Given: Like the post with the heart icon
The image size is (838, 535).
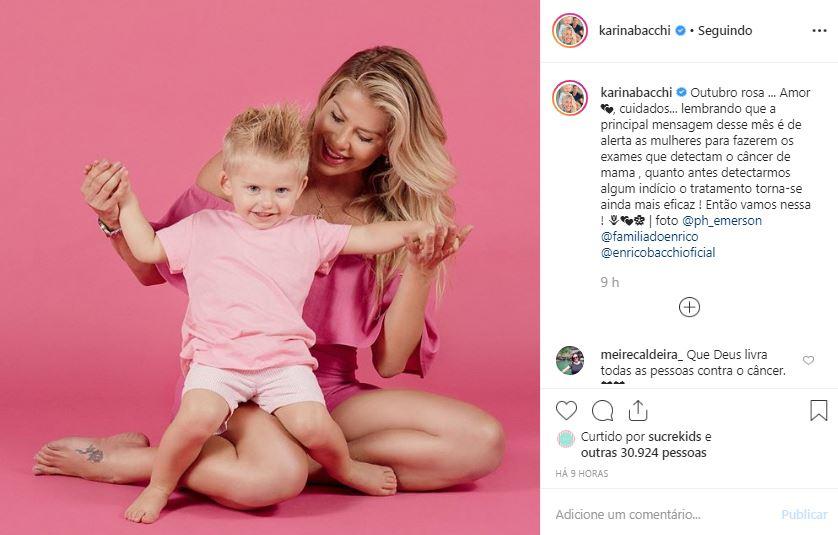Looking at the screenshot, I should click(x=566, y=410).
